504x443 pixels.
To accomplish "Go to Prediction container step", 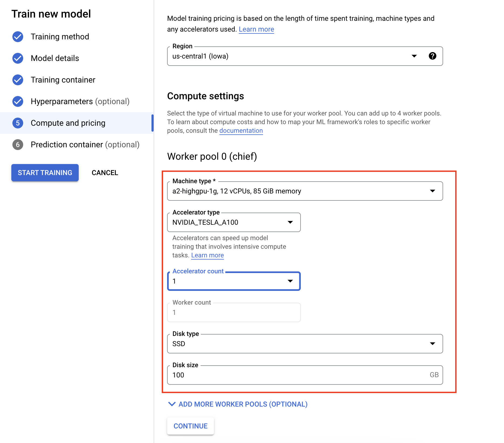I will (x=85, y=145).
